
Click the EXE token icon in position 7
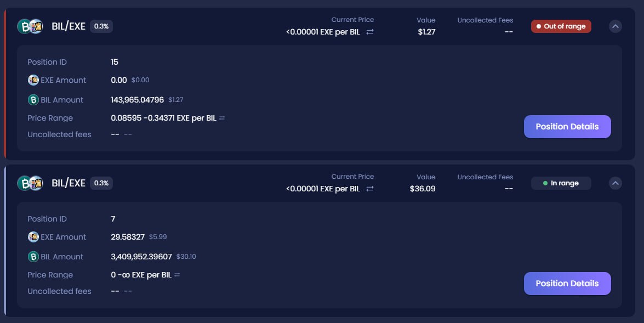click(33, 237)
